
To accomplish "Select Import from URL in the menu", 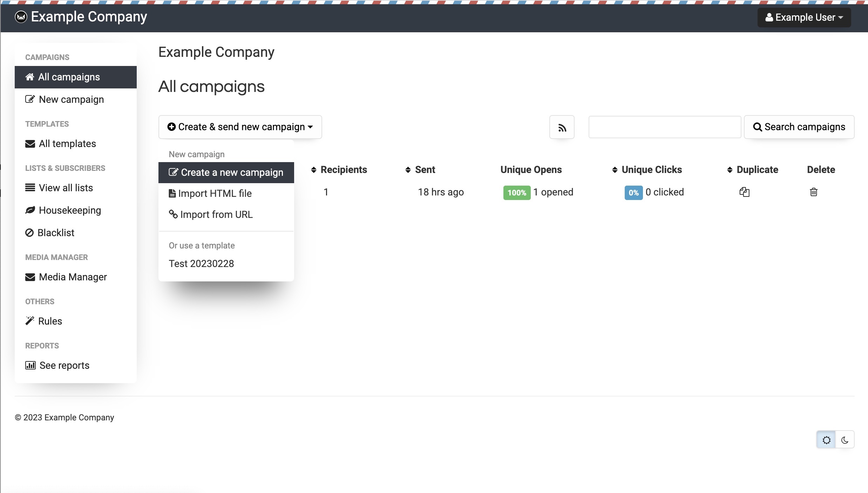I will coord(216,214).
